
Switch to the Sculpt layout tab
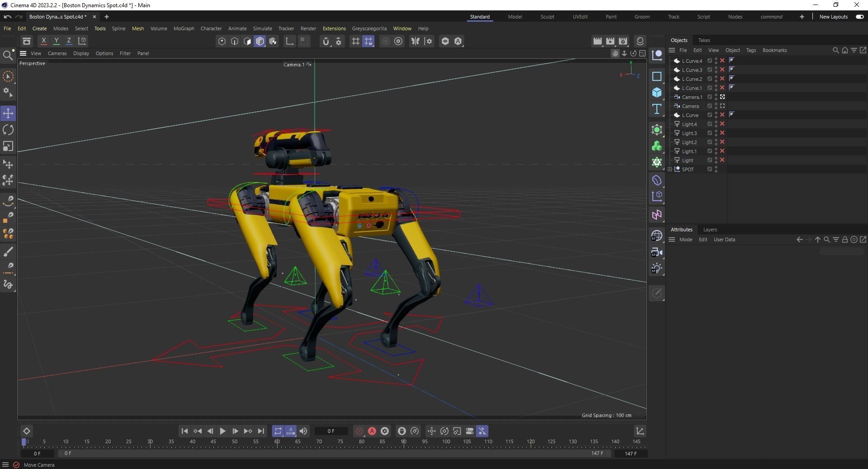click(x=547, y=17)
